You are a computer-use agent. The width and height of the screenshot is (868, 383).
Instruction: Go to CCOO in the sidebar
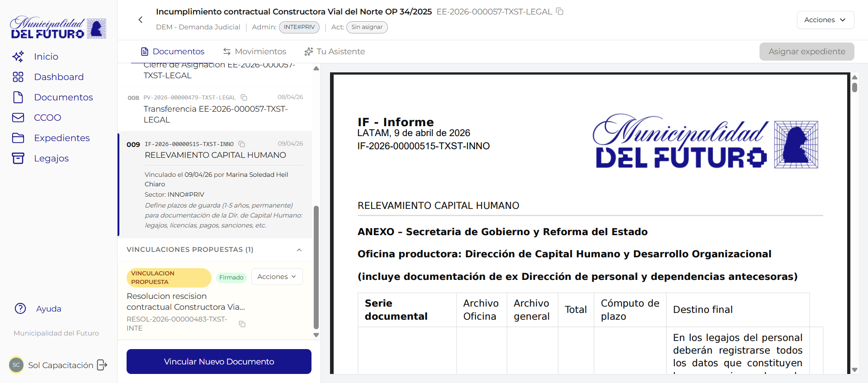[x=47, y=118]
